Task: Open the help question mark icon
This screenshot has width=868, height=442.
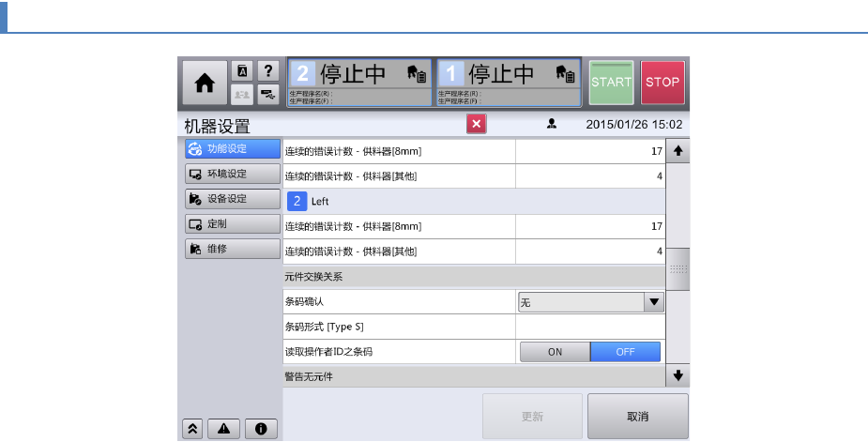Action: pos(268,71)
